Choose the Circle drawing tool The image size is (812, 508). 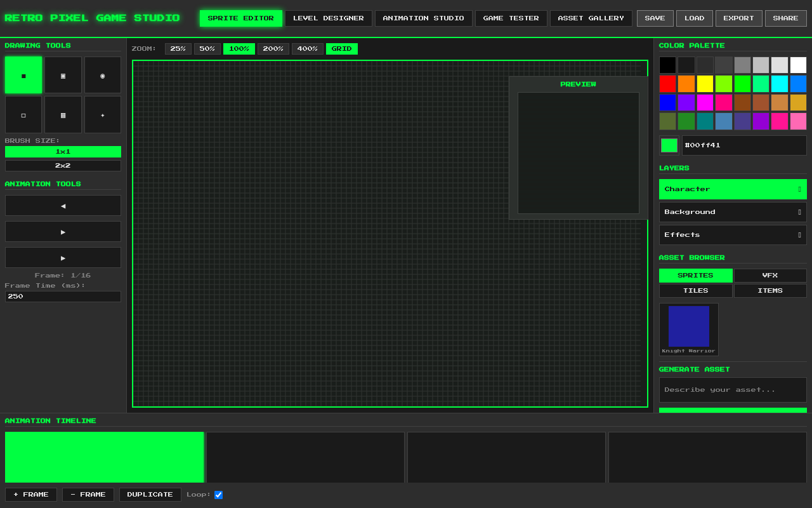102,74
